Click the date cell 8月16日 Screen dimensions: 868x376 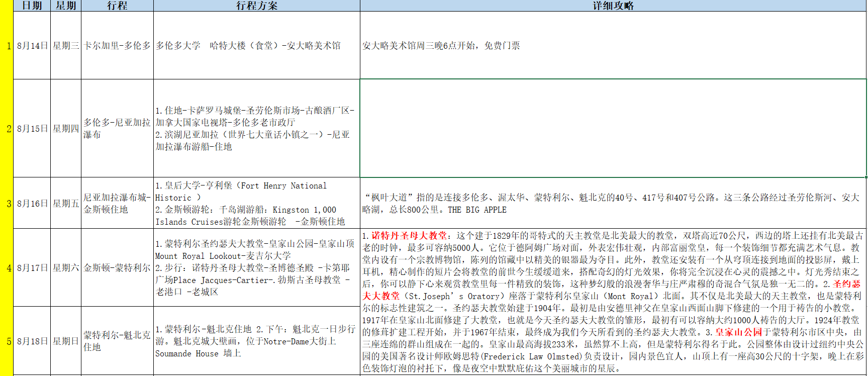tap(32, 203)
